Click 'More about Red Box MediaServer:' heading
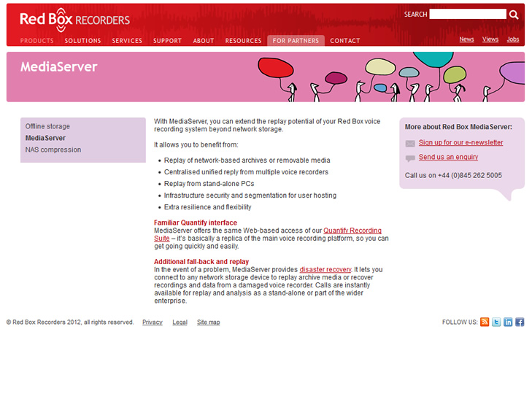The height and width of the screenshot is (410, 532). click(x=458, y=127)
